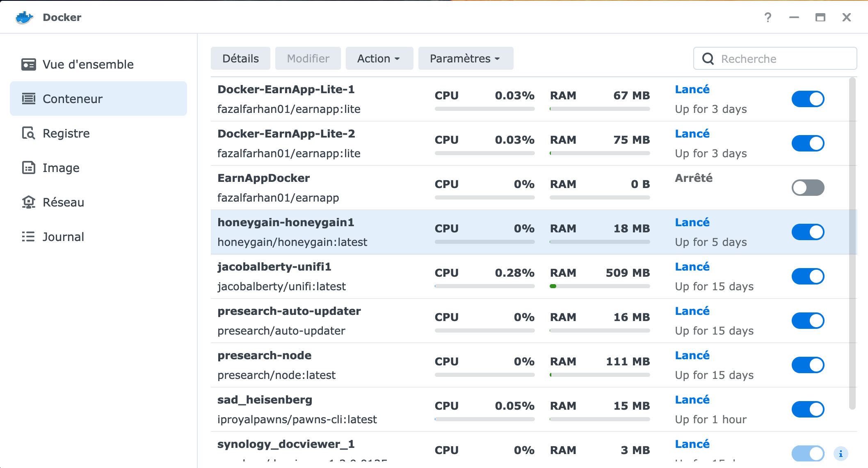Click image name fazalfarhan01/earnapp
Viewport: 868px width, 468px height.
[x=278, y=198]
